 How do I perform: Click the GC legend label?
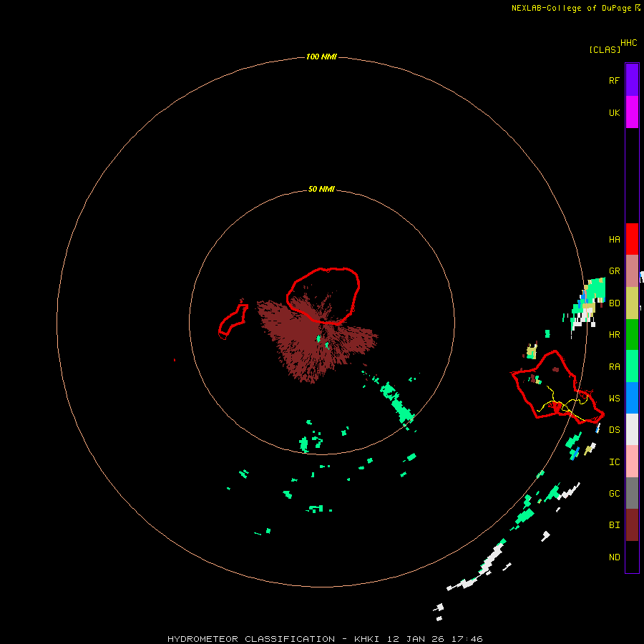pos(614,493)
